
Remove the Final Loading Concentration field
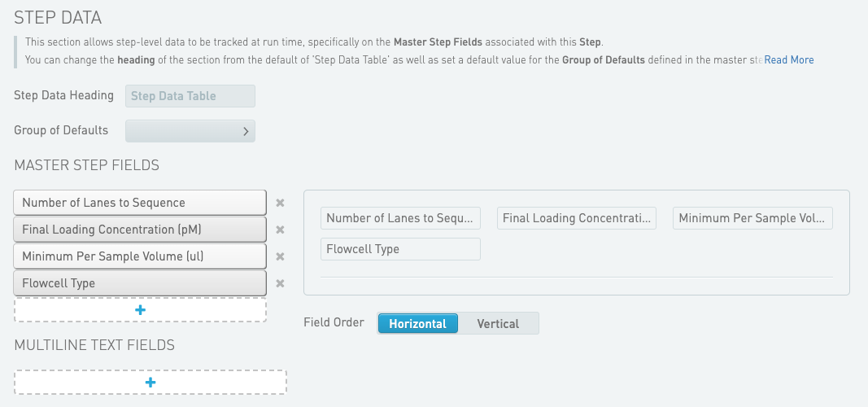(x=280, y=230)
